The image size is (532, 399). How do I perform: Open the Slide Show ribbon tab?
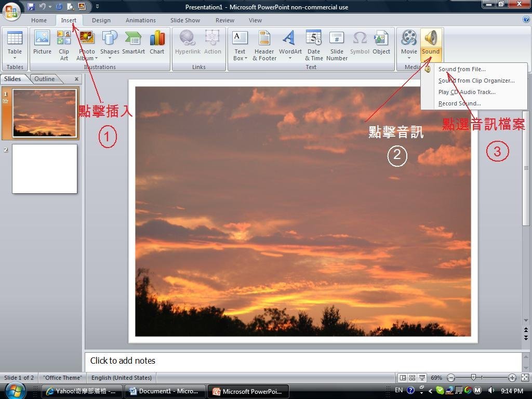[x=185, y=20]
